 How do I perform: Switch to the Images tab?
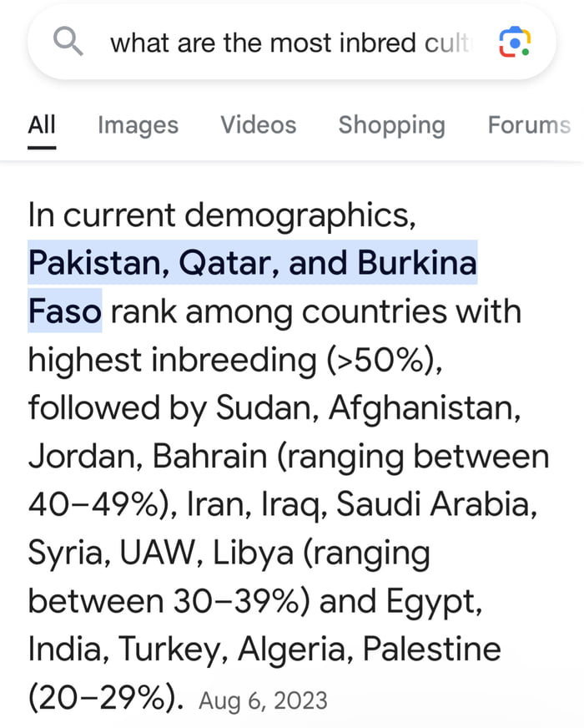[137, 124]
